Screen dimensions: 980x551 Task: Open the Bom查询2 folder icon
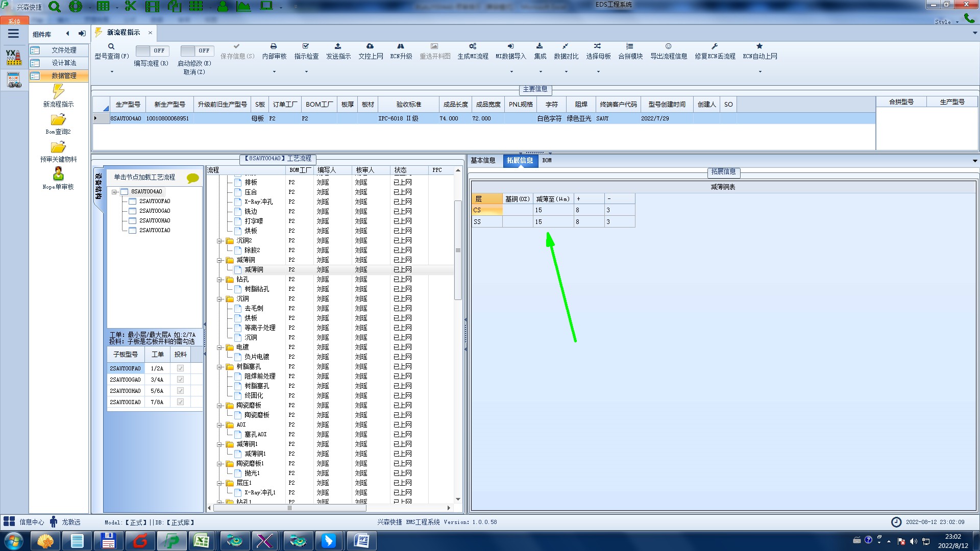coord(58,120)
